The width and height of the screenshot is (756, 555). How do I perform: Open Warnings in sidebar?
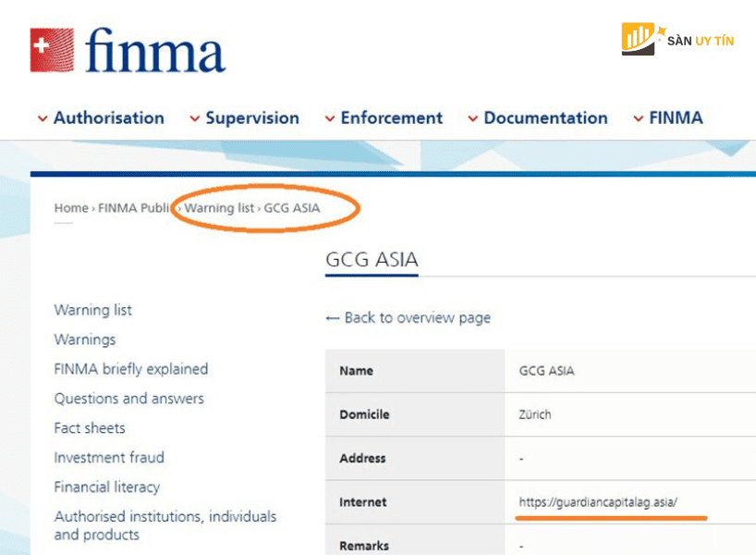[x=85, y=339]
